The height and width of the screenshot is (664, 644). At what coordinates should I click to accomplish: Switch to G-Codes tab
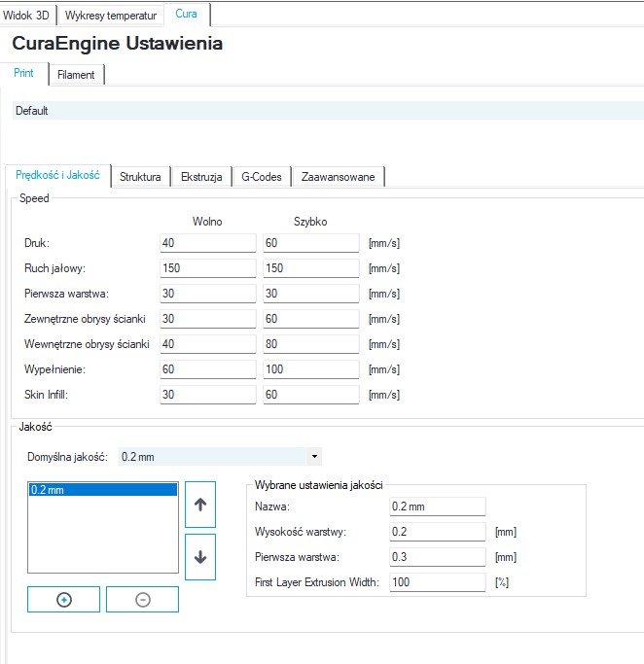point(262,177)
